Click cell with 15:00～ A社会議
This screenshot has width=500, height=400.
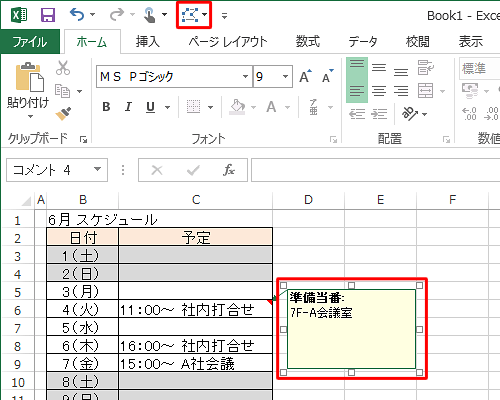[x=196, y=363]
